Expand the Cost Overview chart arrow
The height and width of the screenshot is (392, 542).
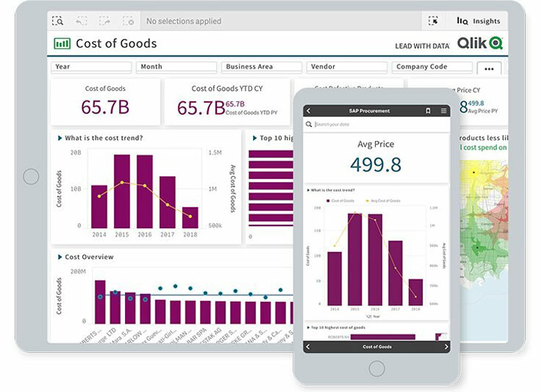[x=57, y=257]
